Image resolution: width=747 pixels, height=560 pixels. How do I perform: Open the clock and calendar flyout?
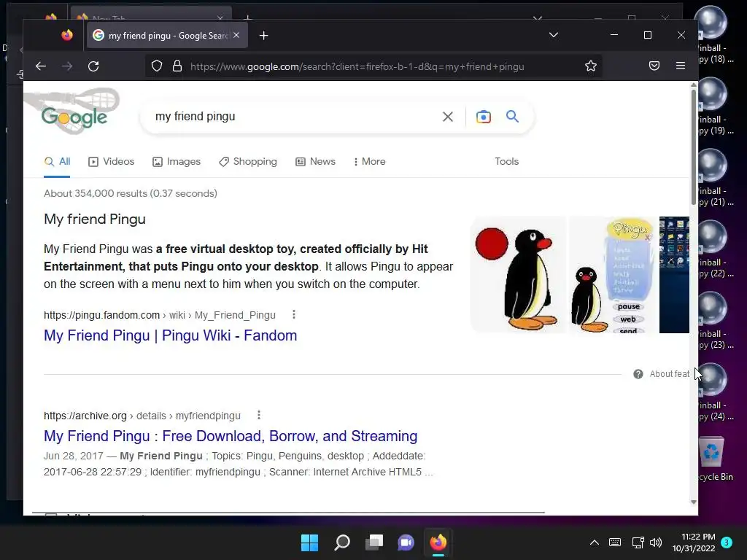[694, 542]
